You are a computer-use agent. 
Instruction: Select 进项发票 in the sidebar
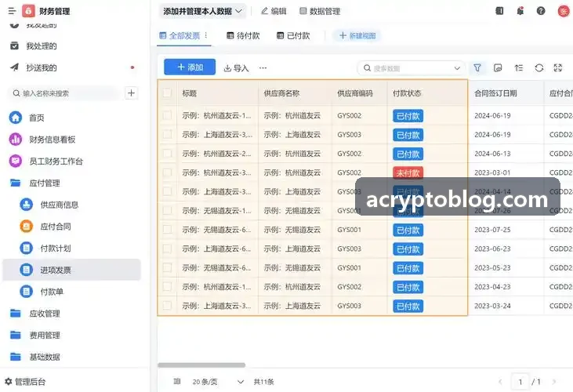click(x=71, y=270)
